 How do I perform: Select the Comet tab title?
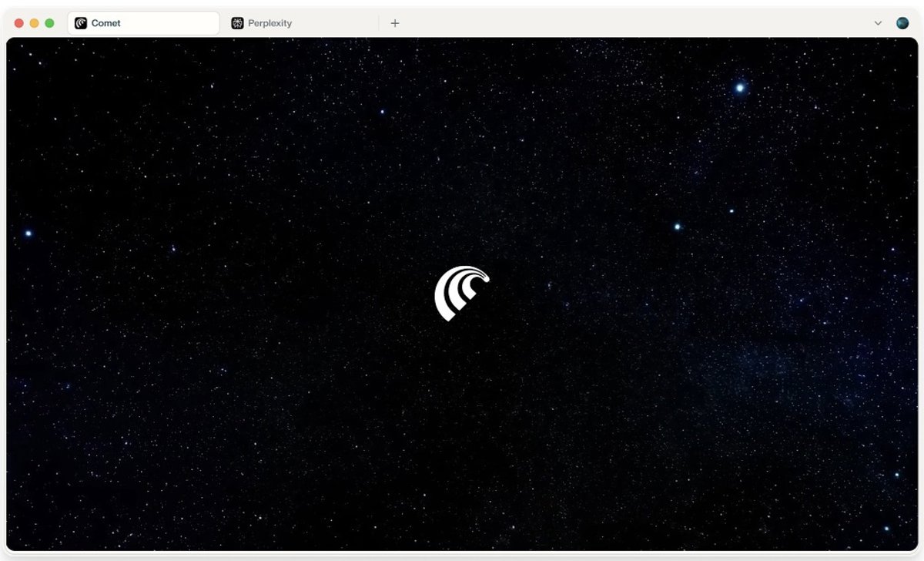pos(106,23)
